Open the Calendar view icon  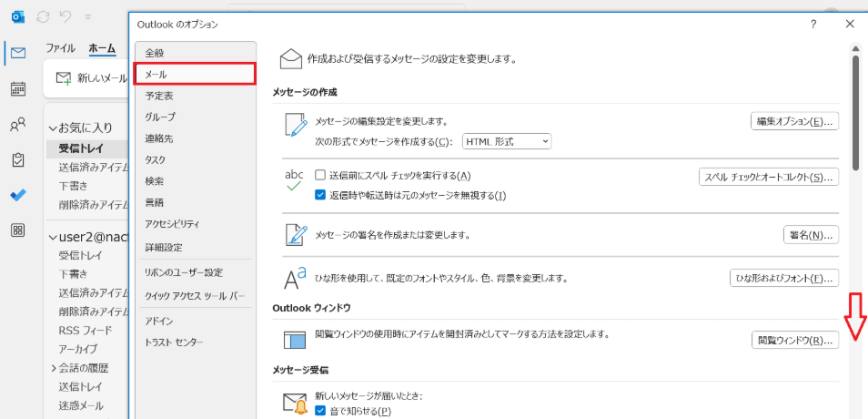[x=17, y=88]
